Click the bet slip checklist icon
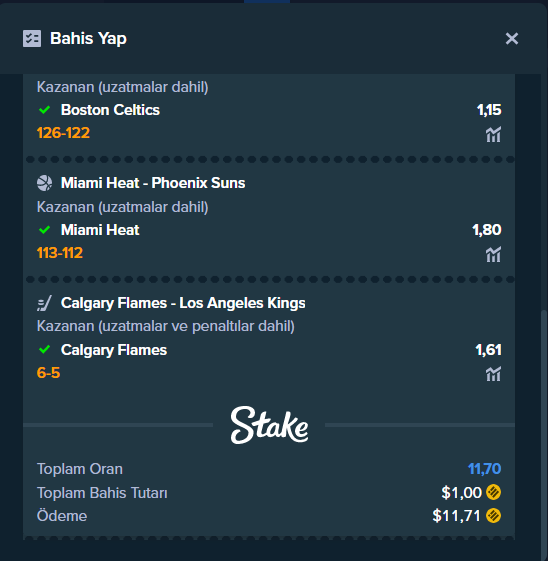This screenshot has height=561, width=548. (32, 39)
